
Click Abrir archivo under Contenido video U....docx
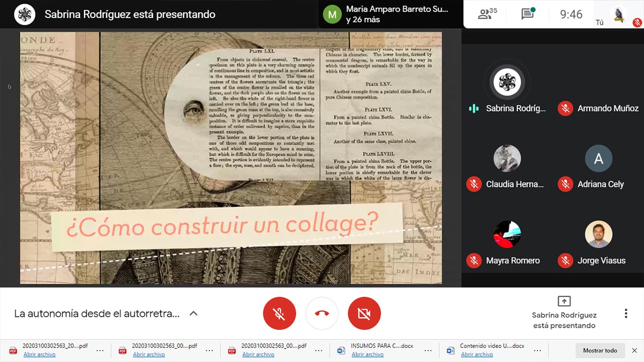click(x=477, y=354)
